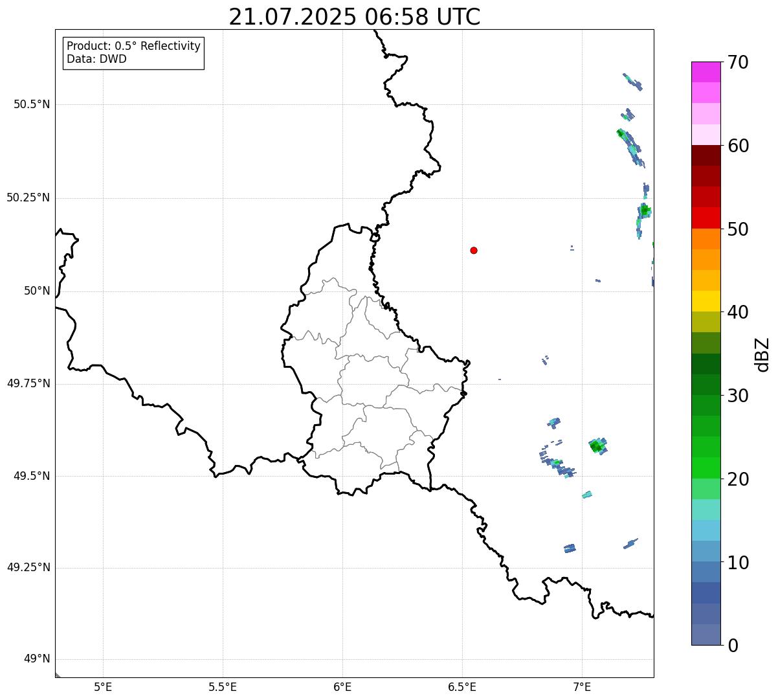Click the 50.5°N latitude label
Viewport: 778px width, 700px height.
(32, 104)
